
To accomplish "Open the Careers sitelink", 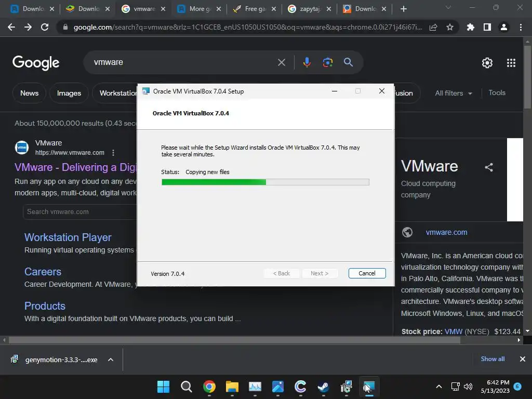I will (x=43, y=271).
